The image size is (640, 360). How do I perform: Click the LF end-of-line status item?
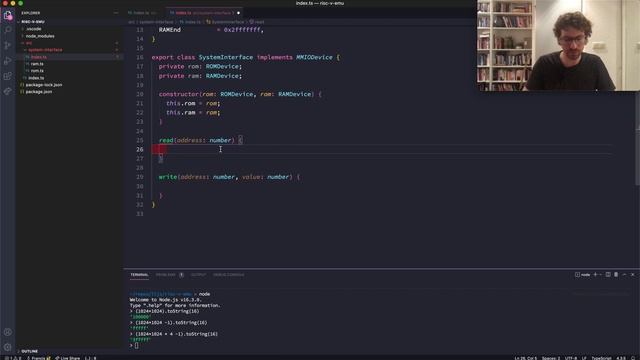[584, 358]
